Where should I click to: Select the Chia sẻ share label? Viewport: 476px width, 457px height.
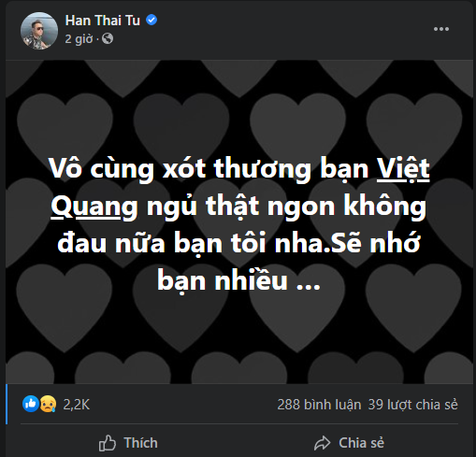361,443
